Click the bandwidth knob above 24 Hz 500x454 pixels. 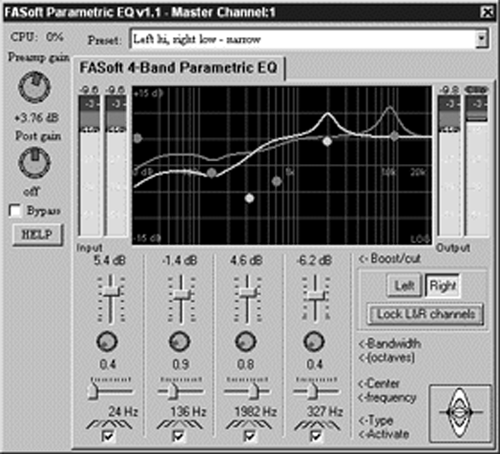click(x=107, y=341)
